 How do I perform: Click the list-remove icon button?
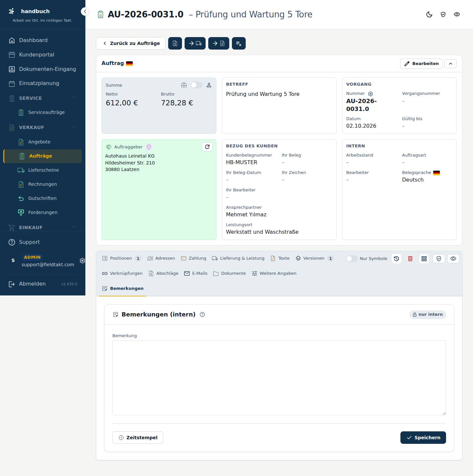239,43
